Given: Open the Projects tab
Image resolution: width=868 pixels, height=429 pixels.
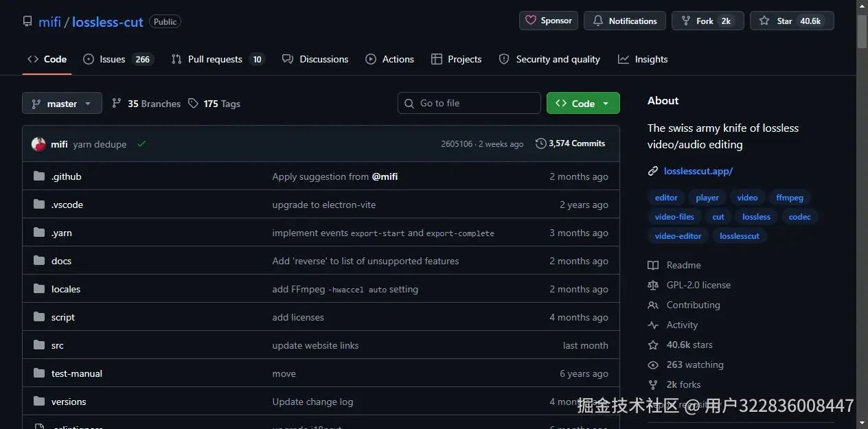Looking at the screenshot, I should click(x=457, y=59).
